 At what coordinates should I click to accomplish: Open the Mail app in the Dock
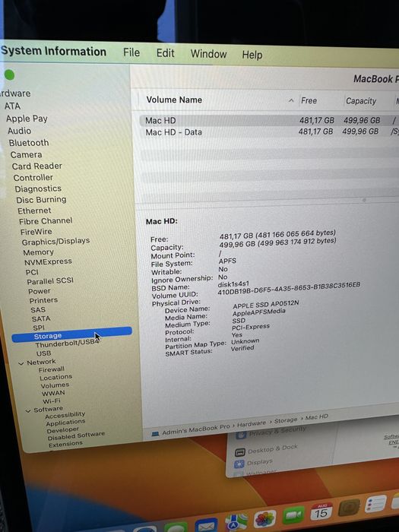tap(206, 525)
